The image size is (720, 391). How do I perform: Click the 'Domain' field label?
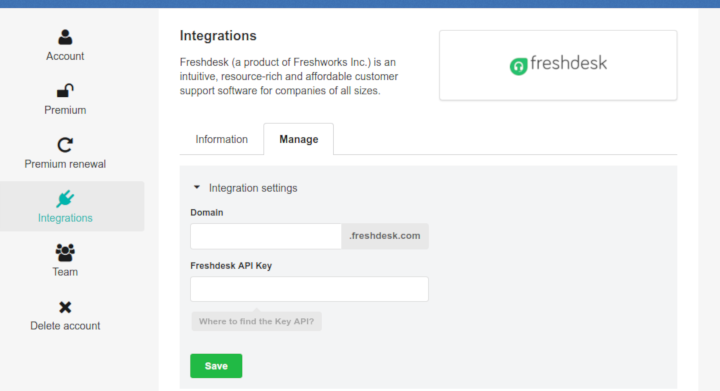coord(207,212)
